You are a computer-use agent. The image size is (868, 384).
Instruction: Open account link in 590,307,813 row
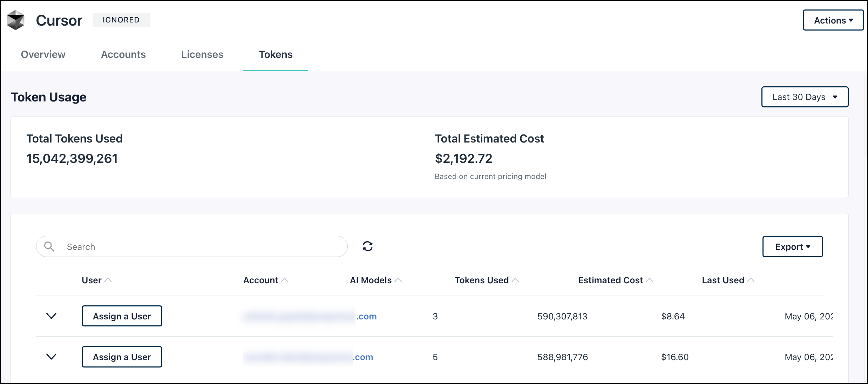[x=310, y=316]
